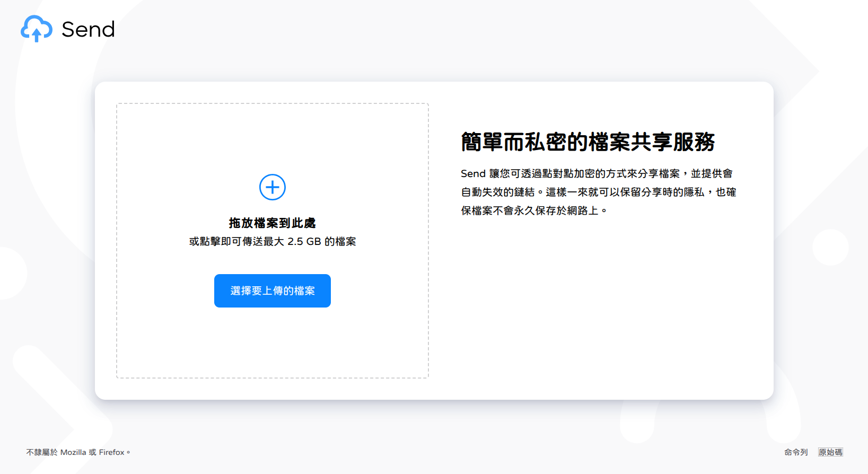Click the 不隸屬於 footer disclaimer text
This screenshot has height=474, width=868.
point(42,452)
